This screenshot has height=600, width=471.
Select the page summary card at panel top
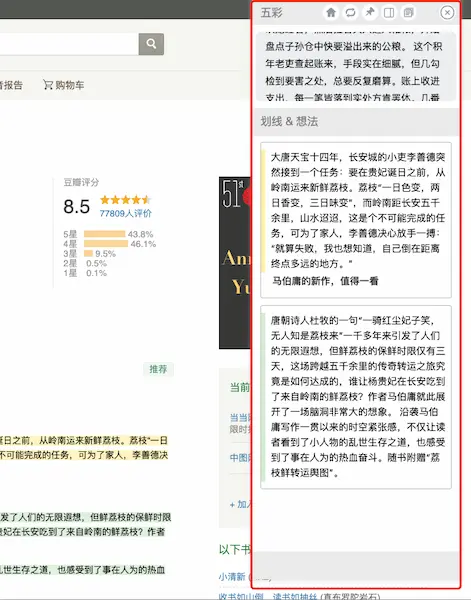click(x=356, y=65)
